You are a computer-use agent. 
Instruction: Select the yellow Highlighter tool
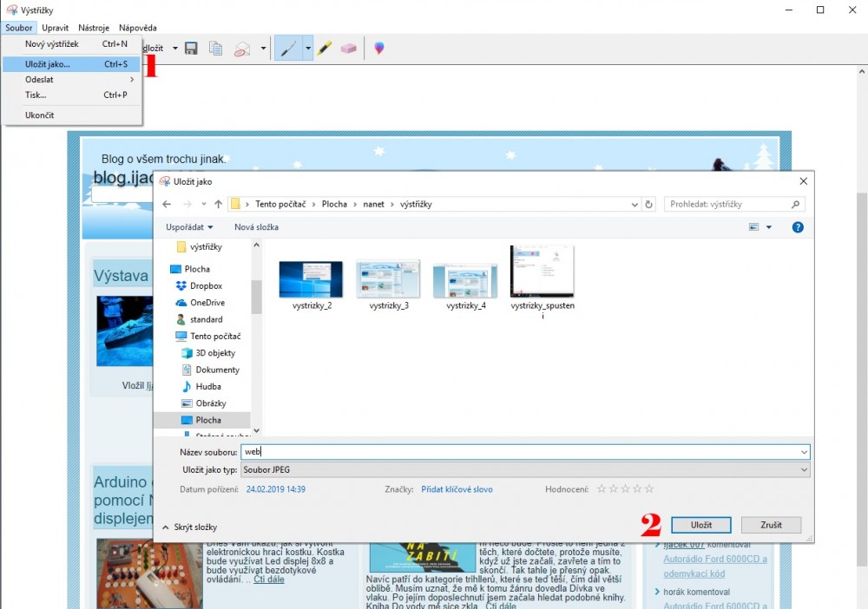pos(324,49)
